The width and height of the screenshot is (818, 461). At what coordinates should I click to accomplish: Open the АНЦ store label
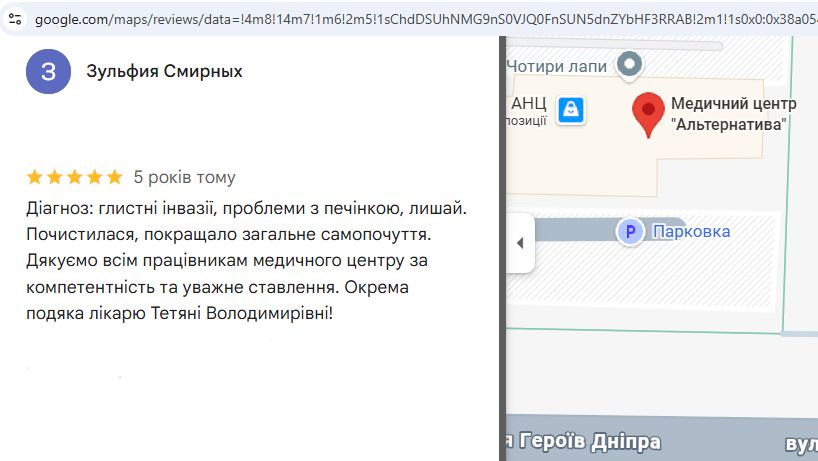click(x=528, y=103)
